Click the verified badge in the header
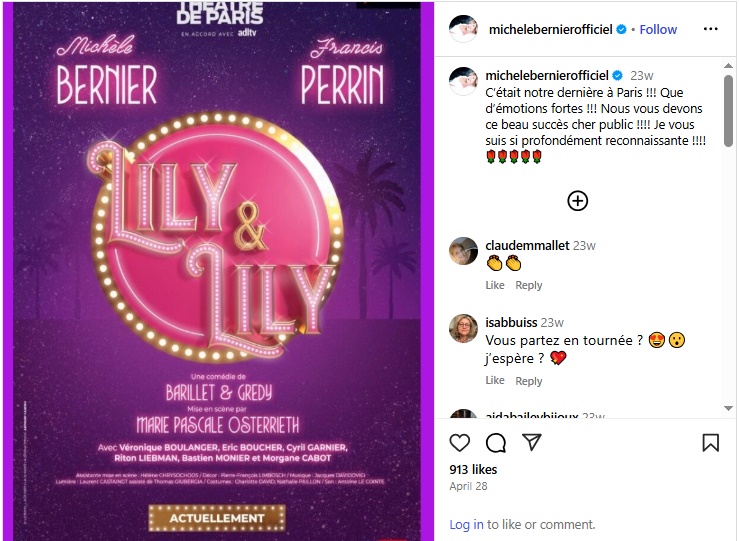Viewport: 739px width, 541px height. click(621, 29)
